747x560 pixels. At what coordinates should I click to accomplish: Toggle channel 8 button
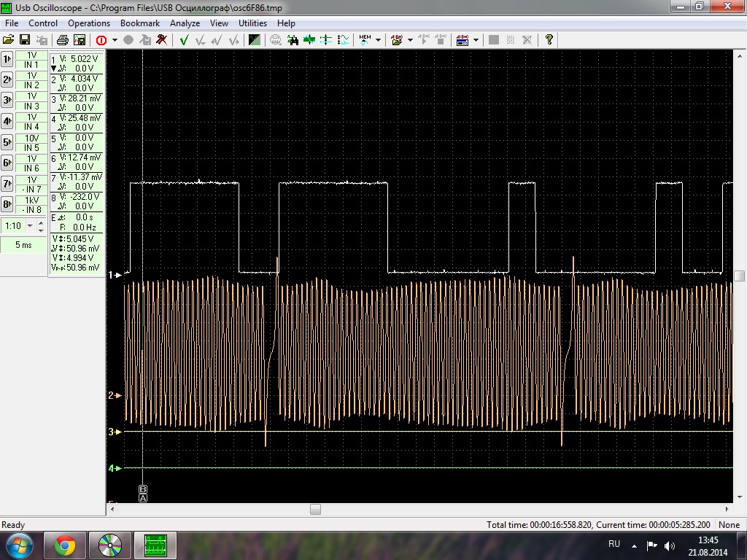(x=7, y=205)
